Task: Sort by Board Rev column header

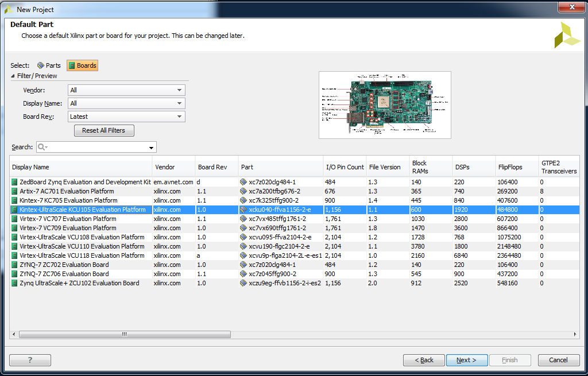Action: coord(216,167)
